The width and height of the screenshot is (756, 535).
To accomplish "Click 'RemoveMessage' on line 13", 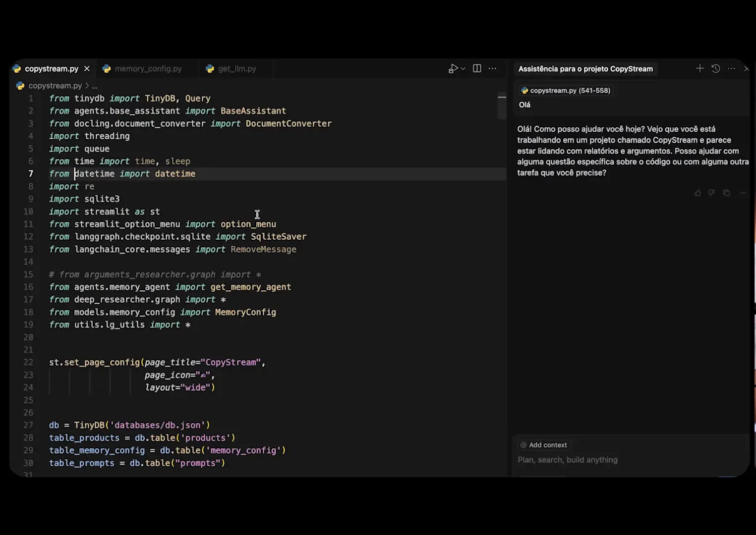I will tap(263, 250).
